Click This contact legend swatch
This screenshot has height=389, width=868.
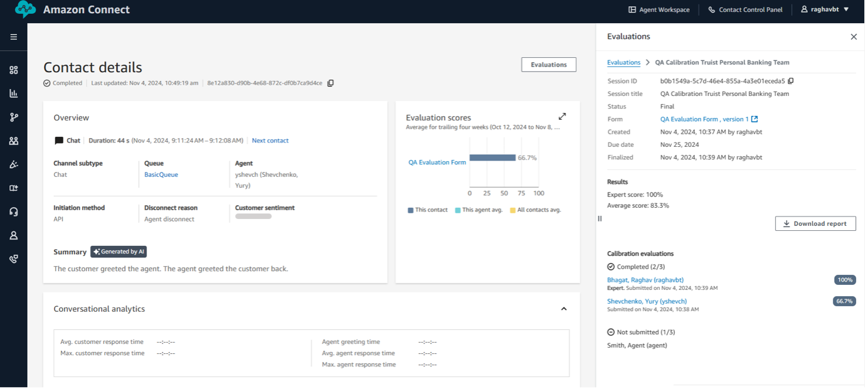coord(410,210)
